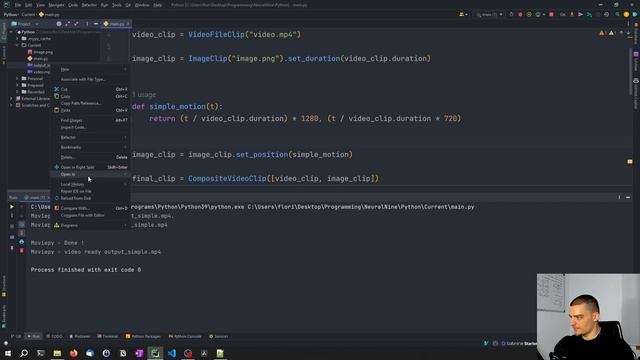Click Reload from Disk entry
This screenshot has width=640, height=360.
90,198
